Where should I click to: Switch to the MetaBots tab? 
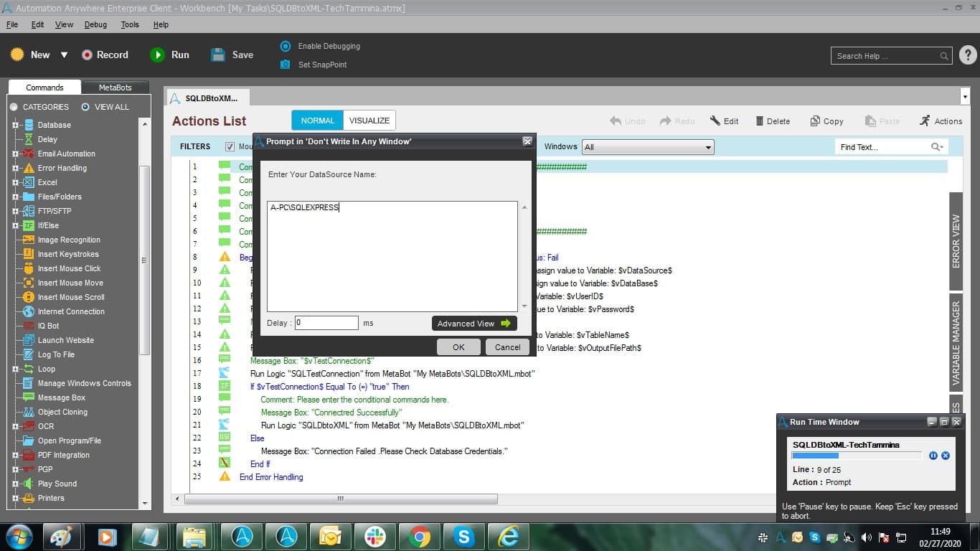click(115, 88)
